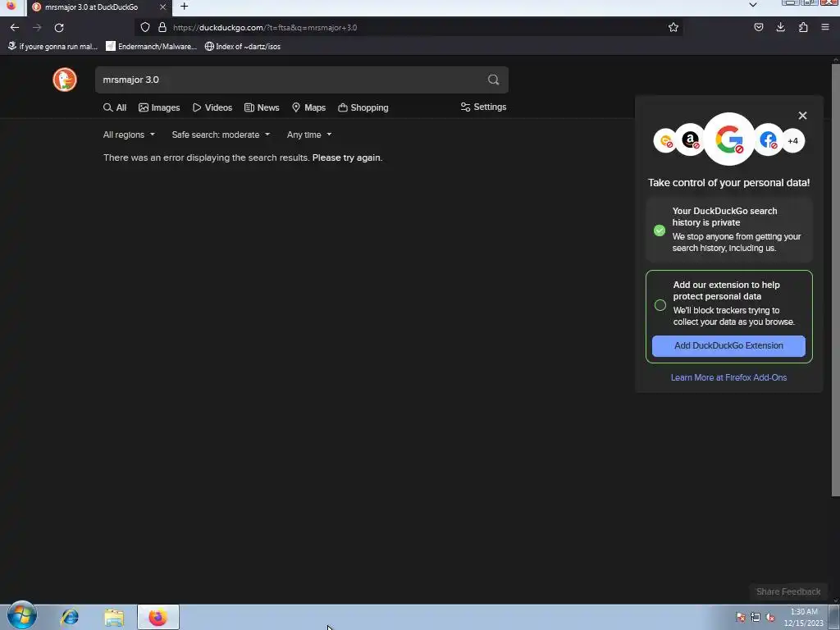The image size is (840, 630).
Task: Click Please try again link
Action: (x=347, y=158)
